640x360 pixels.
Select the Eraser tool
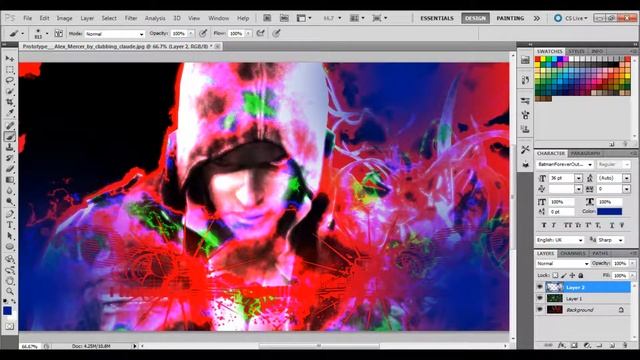tap(10, 169)
